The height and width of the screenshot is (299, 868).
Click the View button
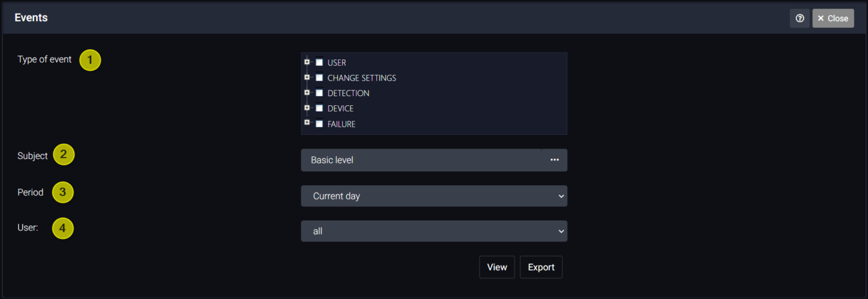coord(497,267)
